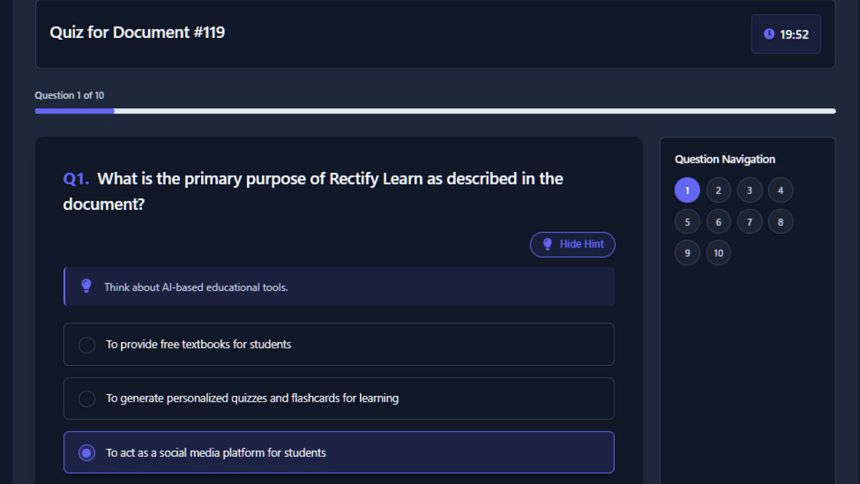
Task: Click the clock icon beside the timer
Action: 769,34
